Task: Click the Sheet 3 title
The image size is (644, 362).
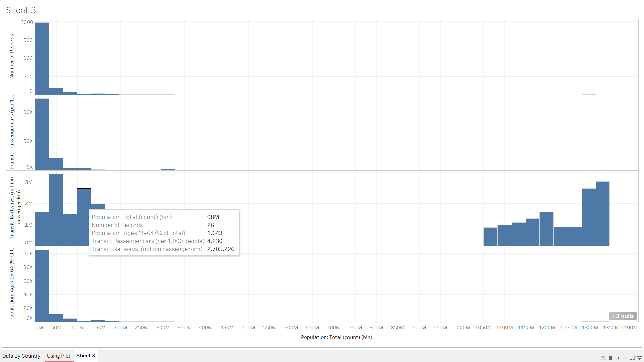Action: (x=21, y=10)
